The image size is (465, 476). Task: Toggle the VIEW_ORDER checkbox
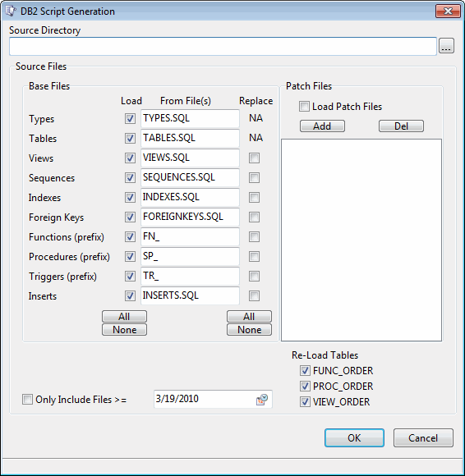(305, 402)
